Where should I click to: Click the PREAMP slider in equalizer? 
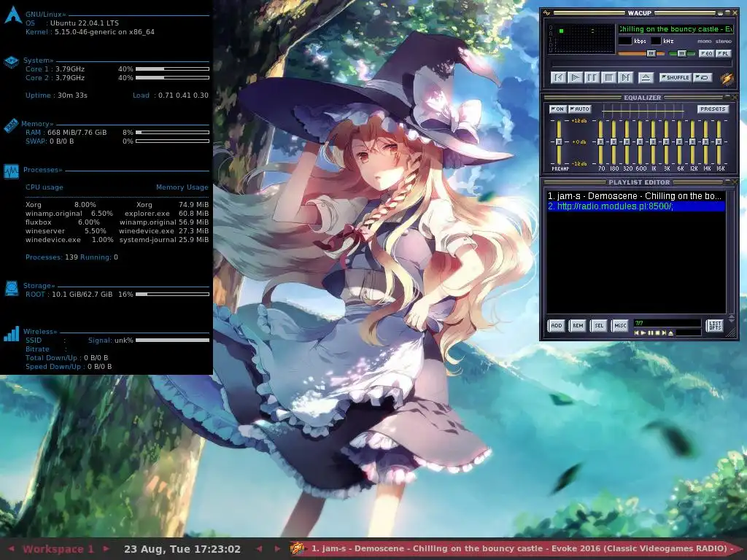click(x=559, y=142)
